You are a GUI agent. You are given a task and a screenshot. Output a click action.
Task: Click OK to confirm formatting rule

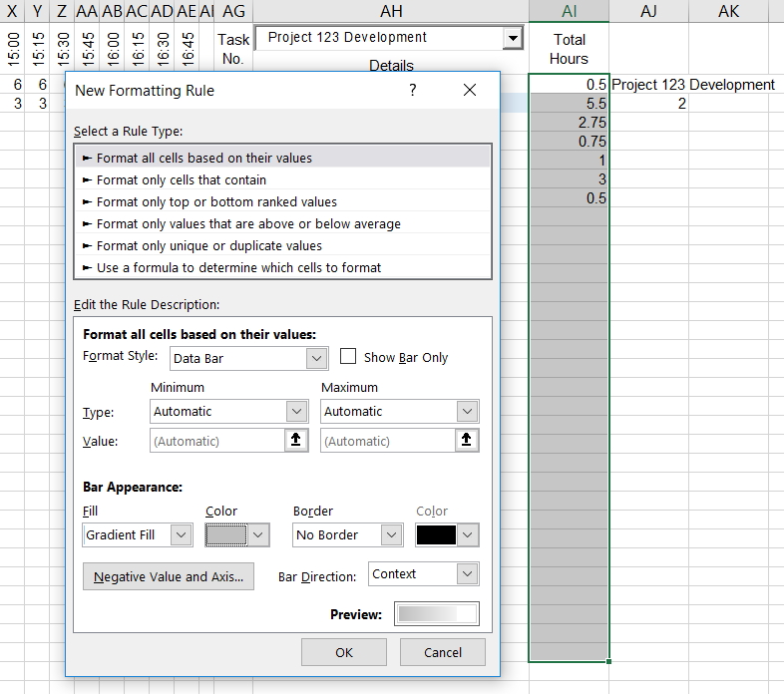344,652
